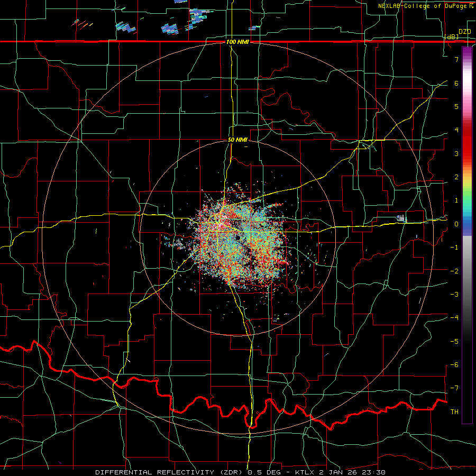
Task: Click the [dB] units label
Action: coord(451,37)
